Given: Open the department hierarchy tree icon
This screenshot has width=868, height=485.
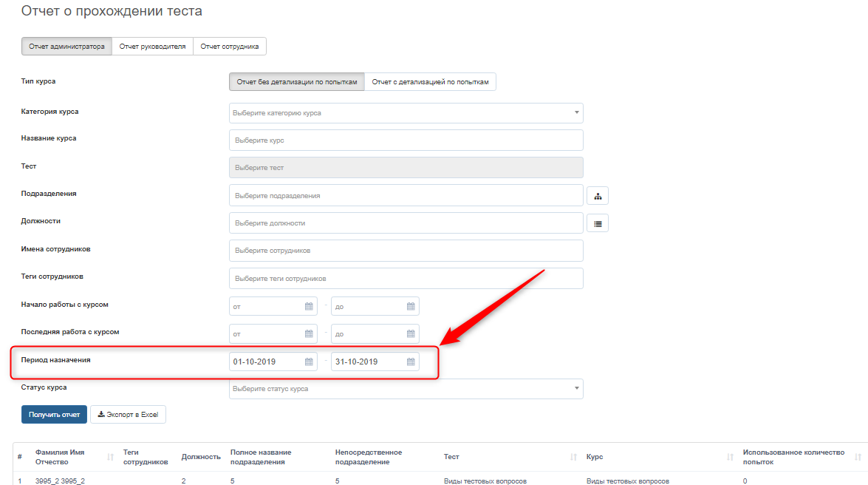Looking at the screenshot, I should (x=597, y=196).
